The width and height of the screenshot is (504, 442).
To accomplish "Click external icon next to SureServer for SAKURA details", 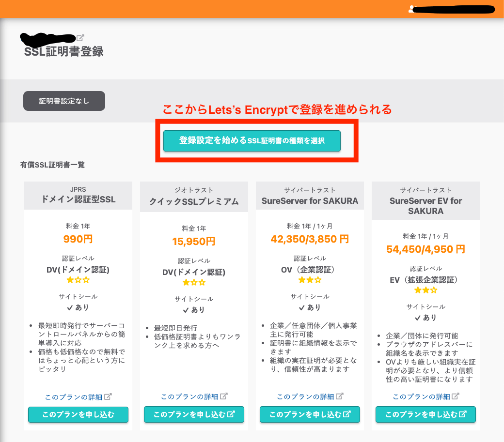I will [340, 396].
